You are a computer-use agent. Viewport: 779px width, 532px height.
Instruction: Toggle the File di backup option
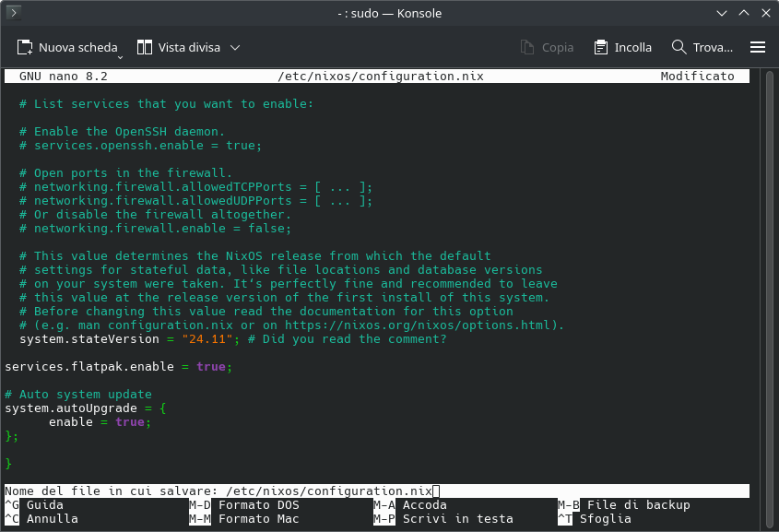click(638, 505)
